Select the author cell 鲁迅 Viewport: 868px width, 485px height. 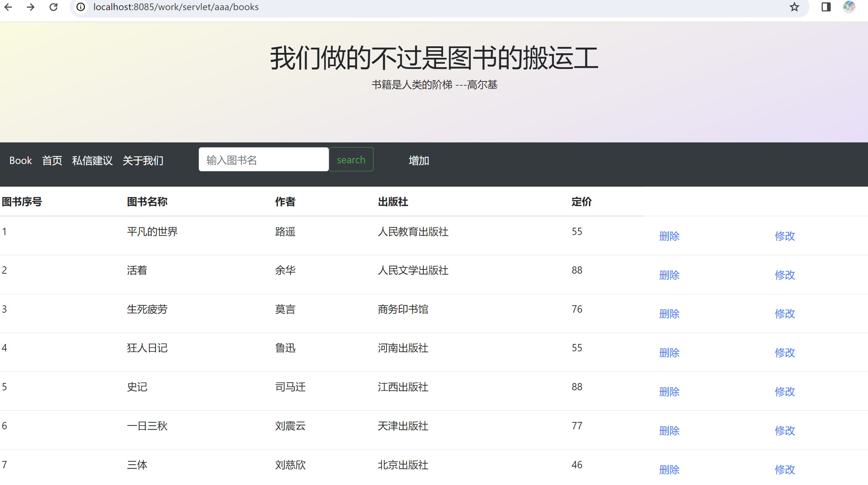coord(285,348)
